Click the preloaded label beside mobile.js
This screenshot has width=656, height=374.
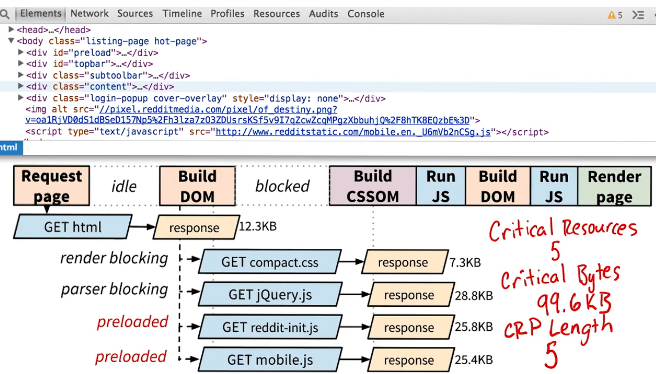pos(131,356)
